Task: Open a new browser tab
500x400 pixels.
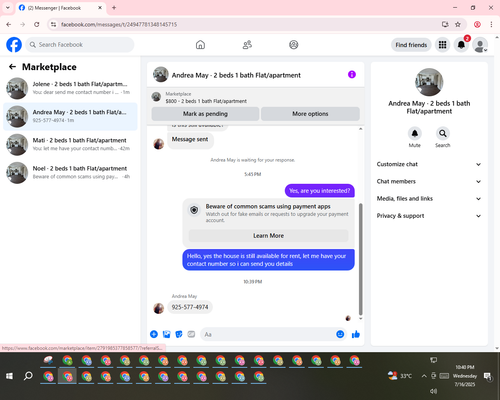Action: click(114, 8)
